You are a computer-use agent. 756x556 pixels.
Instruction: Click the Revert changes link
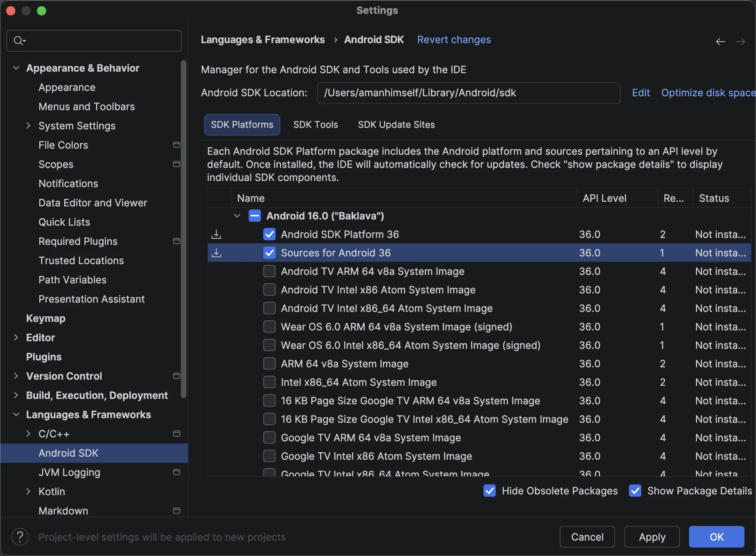pos(454,40)
